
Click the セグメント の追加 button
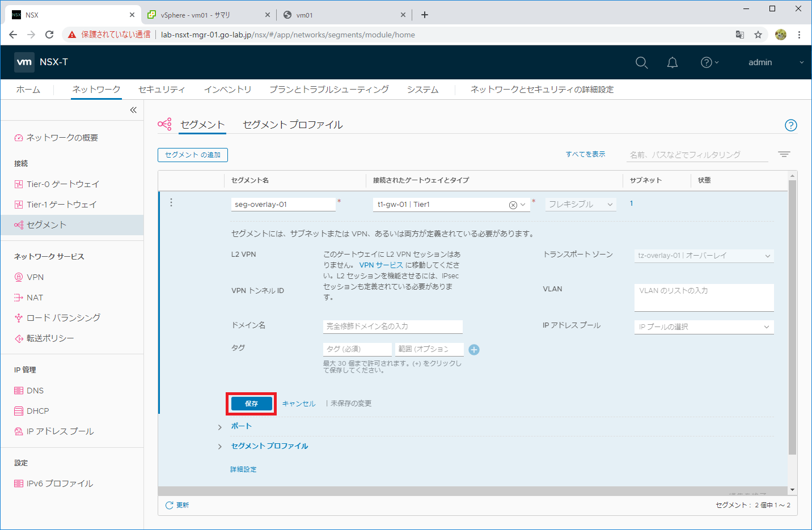[x=193, y=155]
